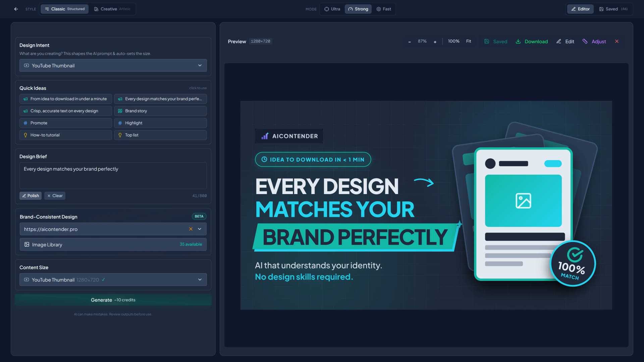The width and height of the screenshot is (644, 362).
Task: Open the Edit pencil icon in preview toolbar
Action: click(x=559, y=41)
